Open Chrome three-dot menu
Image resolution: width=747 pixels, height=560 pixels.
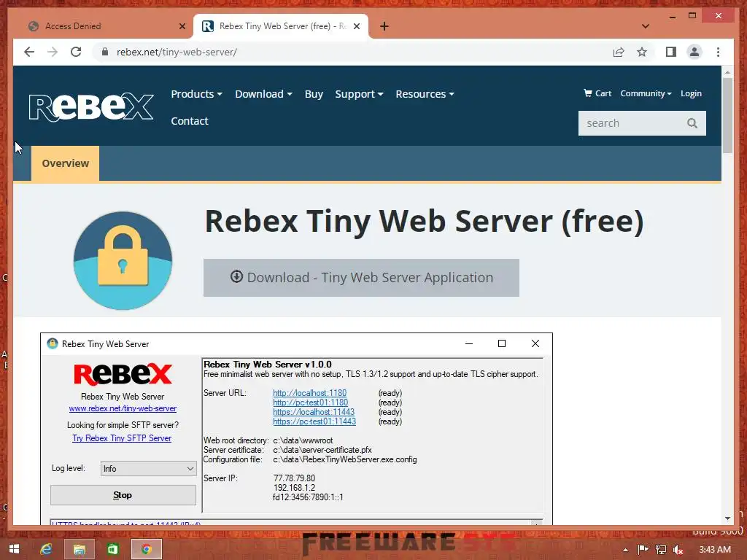[x=718, y=52]
